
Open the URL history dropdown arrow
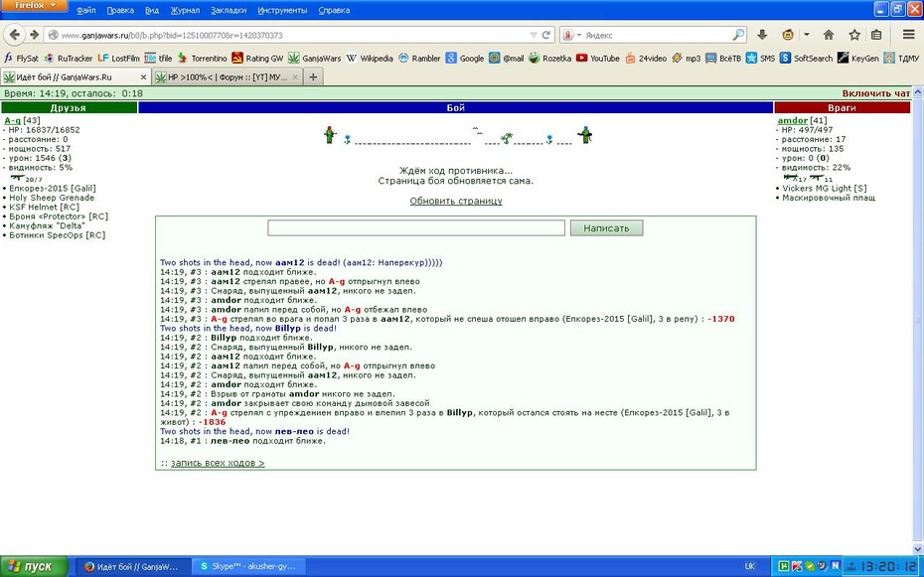click(x=534, y=35)
